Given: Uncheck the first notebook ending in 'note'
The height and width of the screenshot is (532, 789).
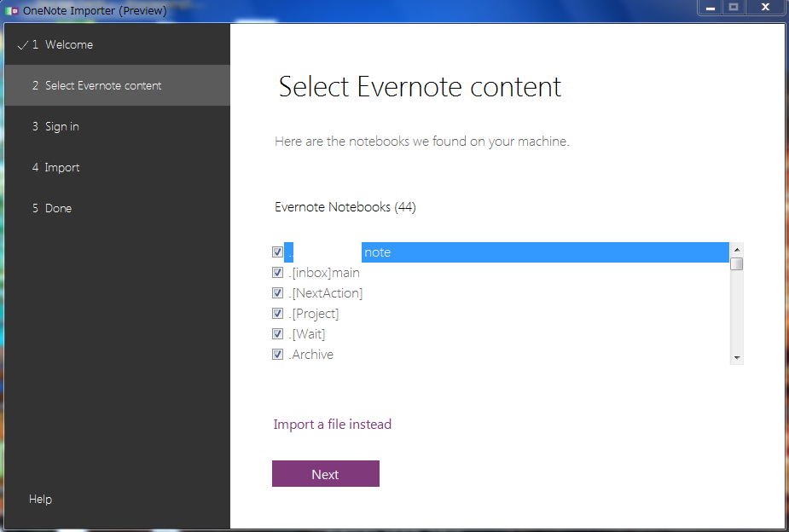Looking at the screenshot, I should tap(277, 252).
